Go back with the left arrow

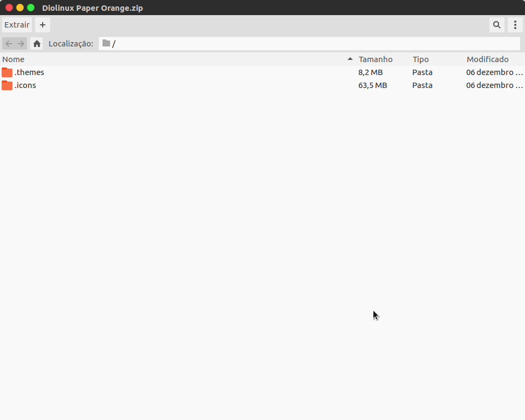pos(9,44)
